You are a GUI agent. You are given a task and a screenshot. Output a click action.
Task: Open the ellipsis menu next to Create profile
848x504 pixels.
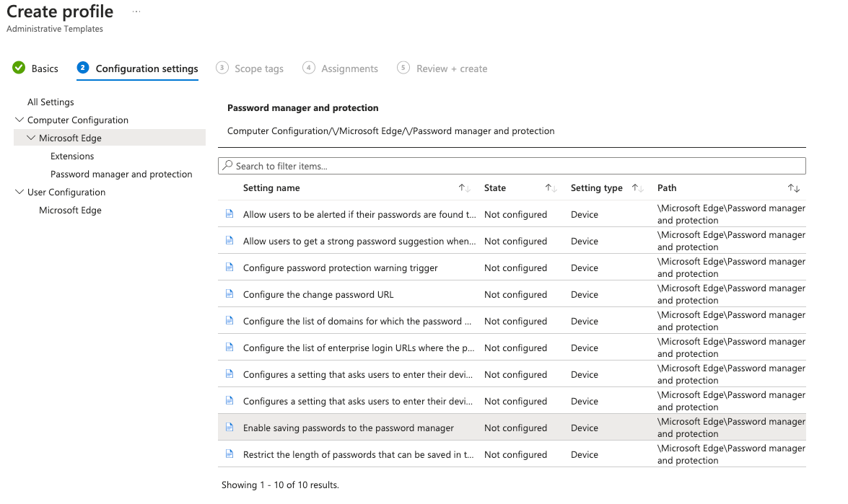(x=136, y=12)
